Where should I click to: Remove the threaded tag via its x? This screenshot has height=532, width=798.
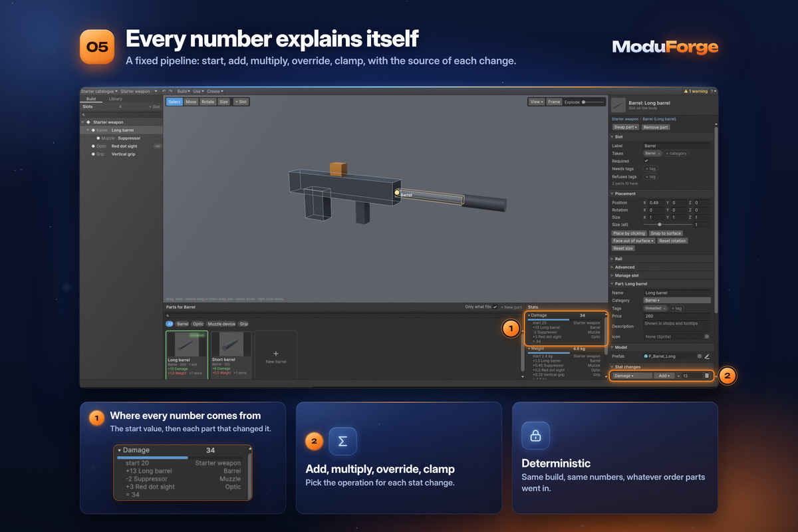(664, 309)
